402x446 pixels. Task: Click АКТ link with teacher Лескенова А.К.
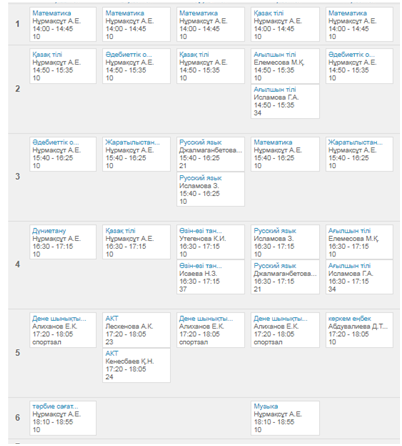pos(112,318)
